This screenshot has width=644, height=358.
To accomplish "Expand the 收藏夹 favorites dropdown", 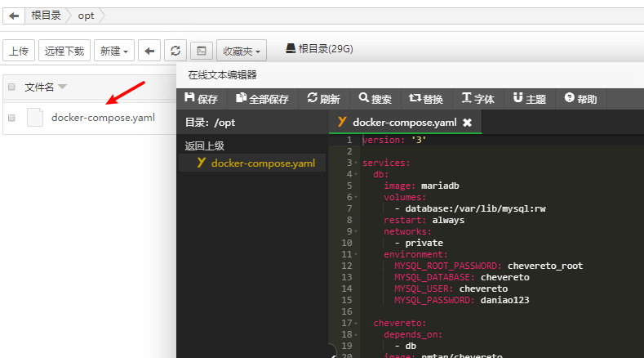I will pyautogui.click(x=242, y=51).
